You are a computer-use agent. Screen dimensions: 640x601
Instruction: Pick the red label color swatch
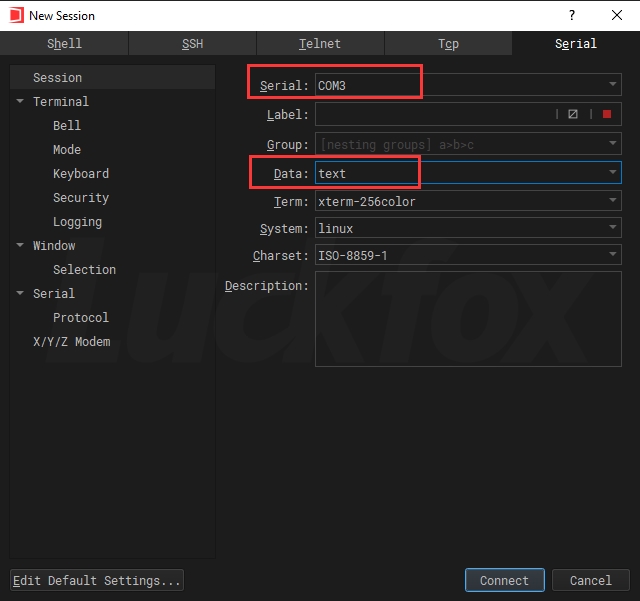click(606, 115)
